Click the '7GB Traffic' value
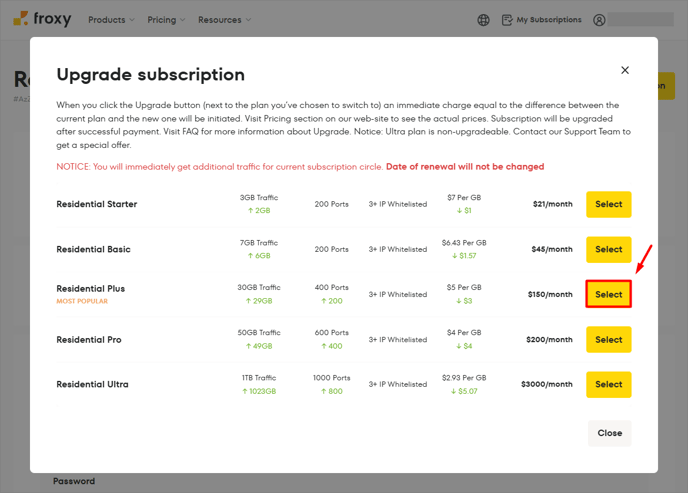The height and width of the screenshot is (493, 688). (259, 243)
